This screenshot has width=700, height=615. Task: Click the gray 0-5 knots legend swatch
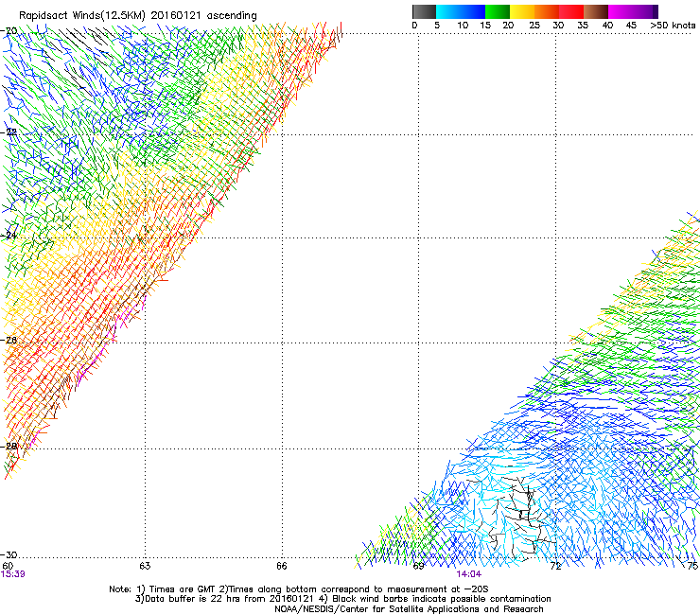(424, 11)
